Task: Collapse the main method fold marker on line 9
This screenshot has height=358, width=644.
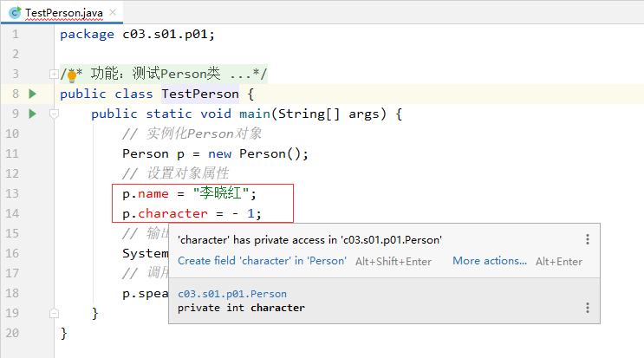Action: [54, 114]
